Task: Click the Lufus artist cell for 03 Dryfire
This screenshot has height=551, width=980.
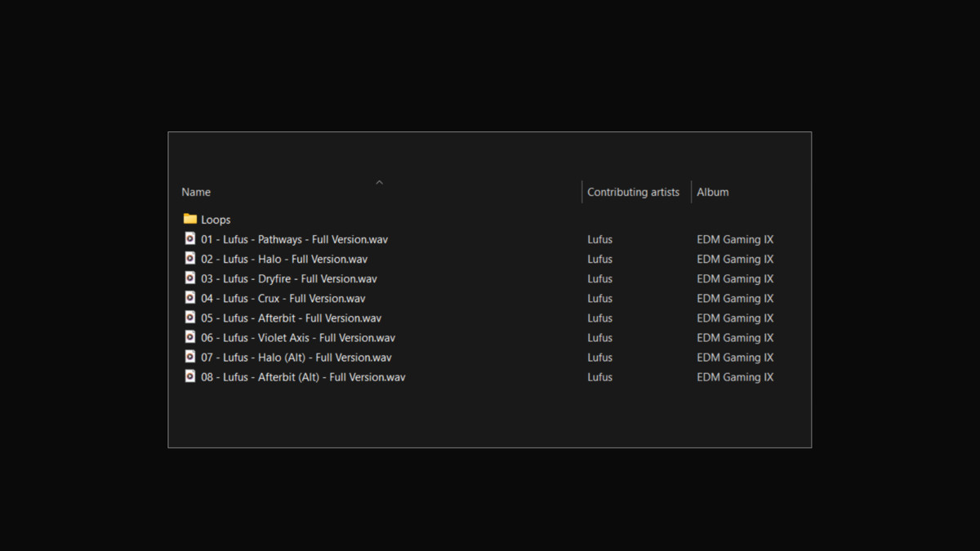Action: tap(599, 279)
